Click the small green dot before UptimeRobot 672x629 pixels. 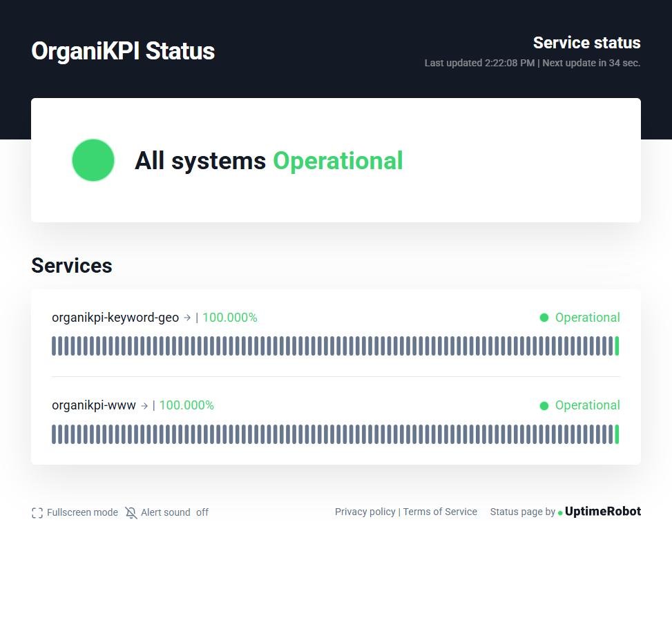pyautogui.click(x=560, y=513)
